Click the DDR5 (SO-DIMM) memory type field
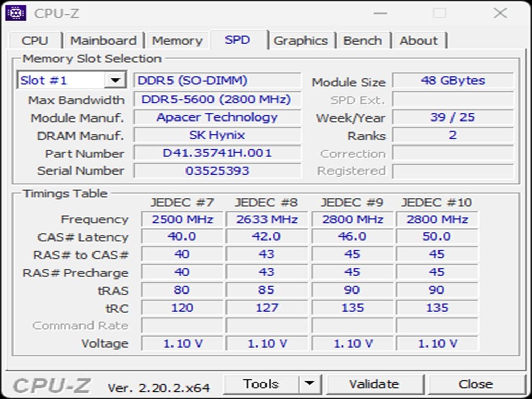532x399 pixels. tap(217, 81)
